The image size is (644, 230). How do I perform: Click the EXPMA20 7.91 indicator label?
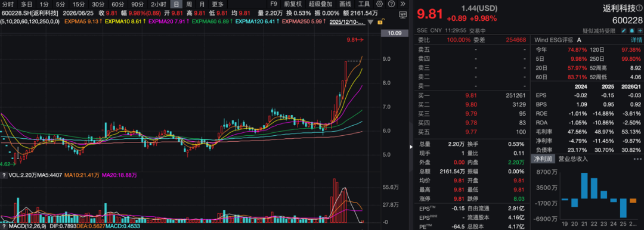[x=169, y=22]
